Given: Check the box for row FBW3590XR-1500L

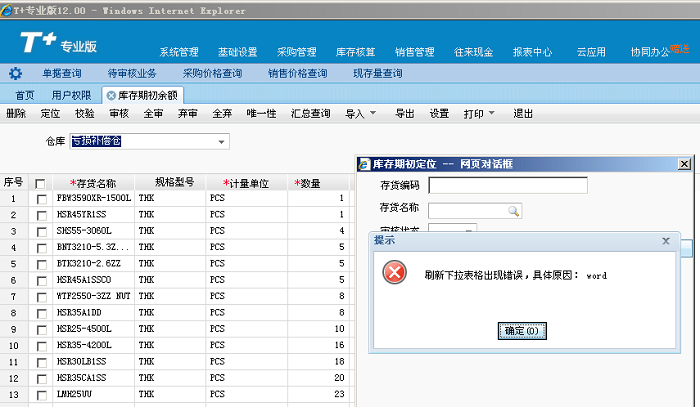Looking at the screenshot, I should (x=42, y=199).
